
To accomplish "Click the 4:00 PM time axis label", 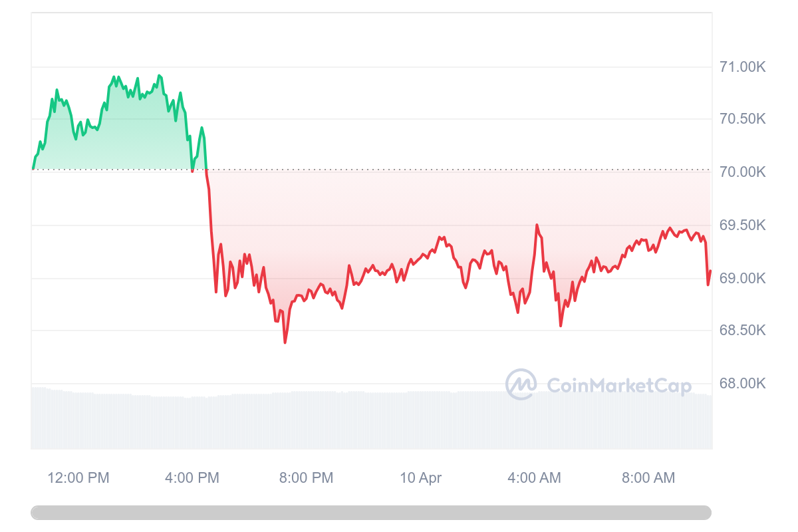I will (x=192, y=477).
